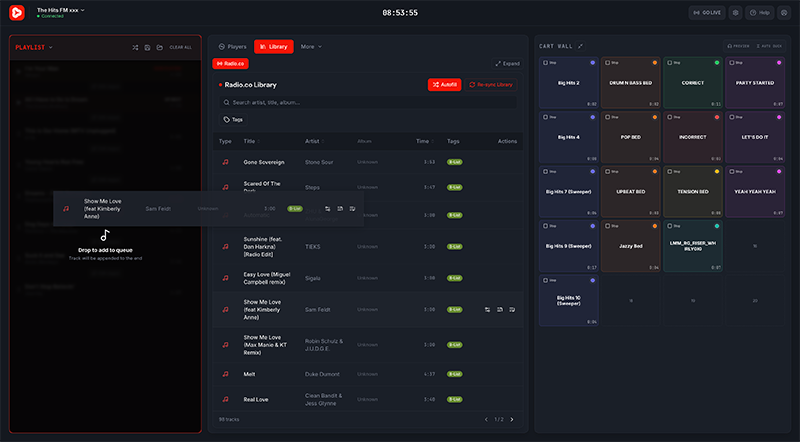Viewport: 800px width, 442px height.
Task: Open the Tags filter
Action: point(233,119)
